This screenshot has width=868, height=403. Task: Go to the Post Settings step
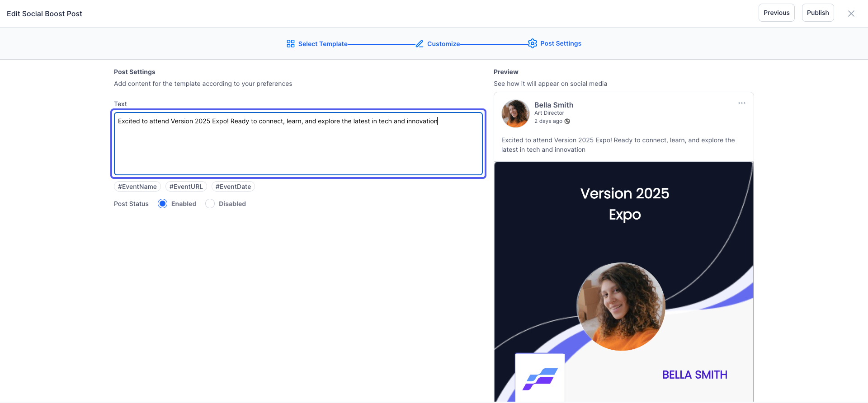555,43
